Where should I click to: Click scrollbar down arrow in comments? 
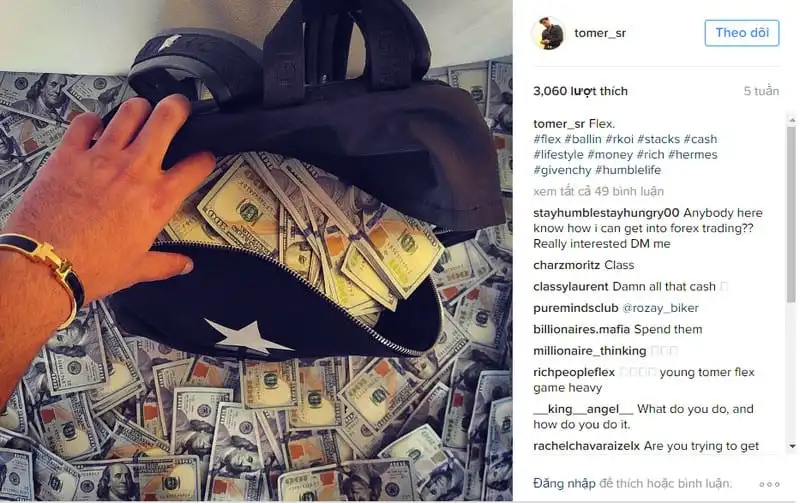click(792, 446)
